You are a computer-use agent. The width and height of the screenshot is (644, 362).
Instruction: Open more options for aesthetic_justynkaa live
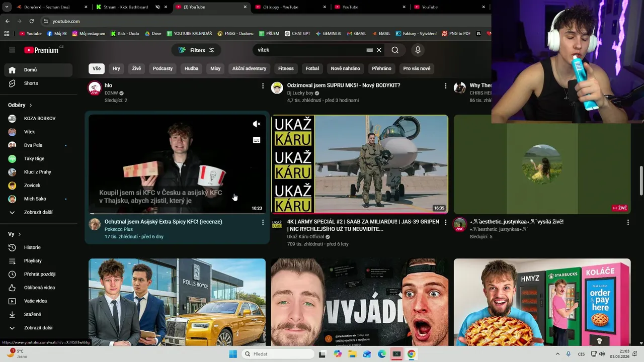click(628, 222)
